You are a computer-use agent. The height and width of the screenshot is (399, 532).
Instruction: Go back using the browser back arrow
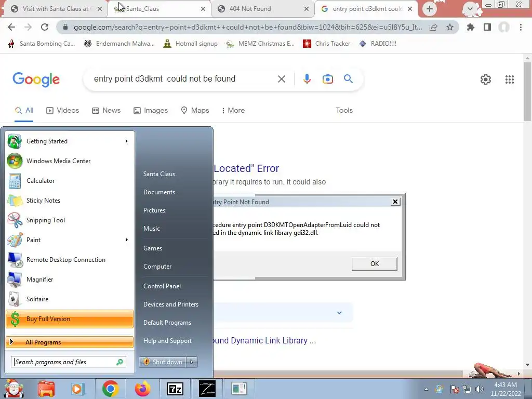pyautogui.click(x=11, y=27)
